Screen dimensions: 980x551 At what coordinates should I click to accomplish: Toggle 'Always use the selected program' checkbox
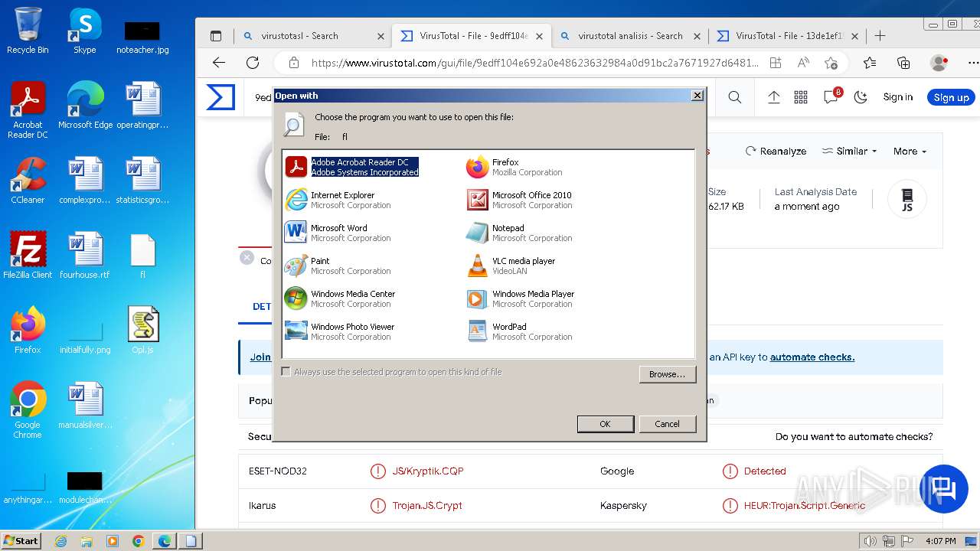pyautogui.click(x=286, y=372)
